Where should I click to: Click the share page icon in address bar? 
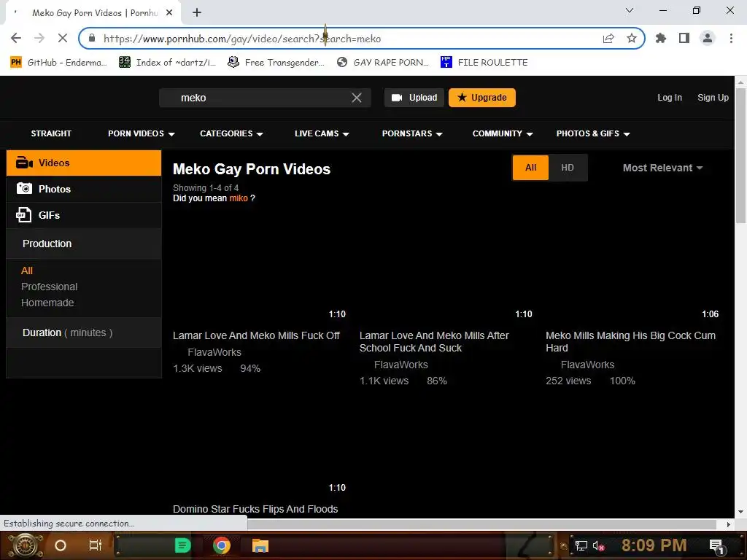[x=608, y=38]
